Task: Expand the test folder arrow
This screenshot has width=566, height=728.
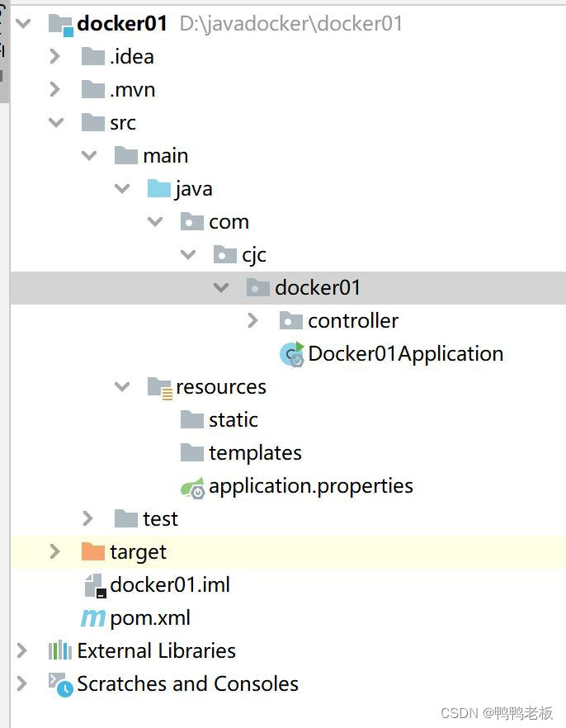Action: click(88, 518)
